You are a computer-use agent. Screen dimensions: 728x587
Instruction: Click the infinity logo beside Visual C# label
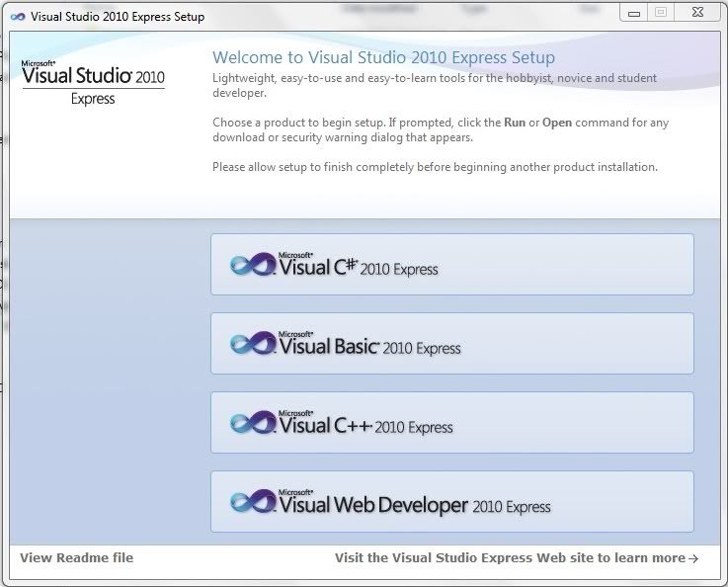tap(252, 264)
